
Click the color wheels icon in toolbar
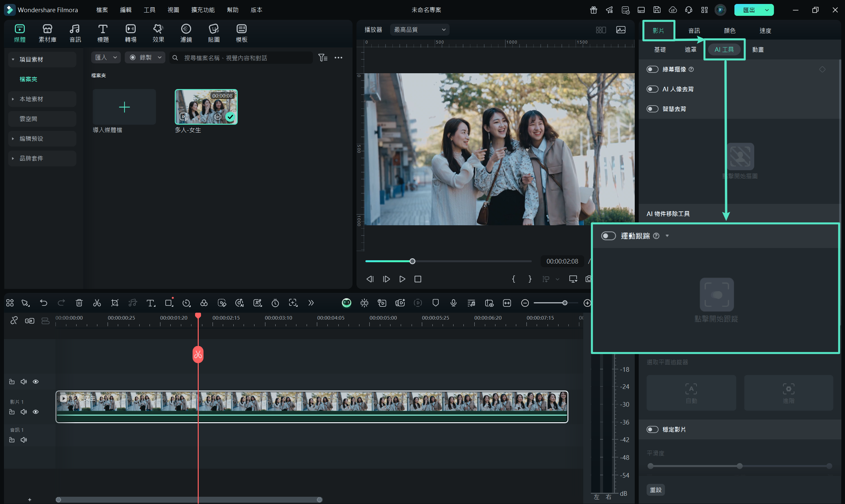tap(204, 302)
